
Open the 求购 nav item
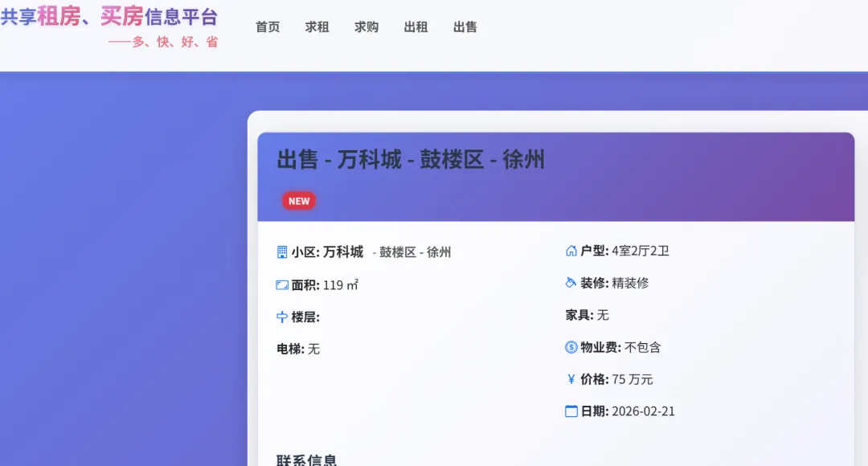366,27
